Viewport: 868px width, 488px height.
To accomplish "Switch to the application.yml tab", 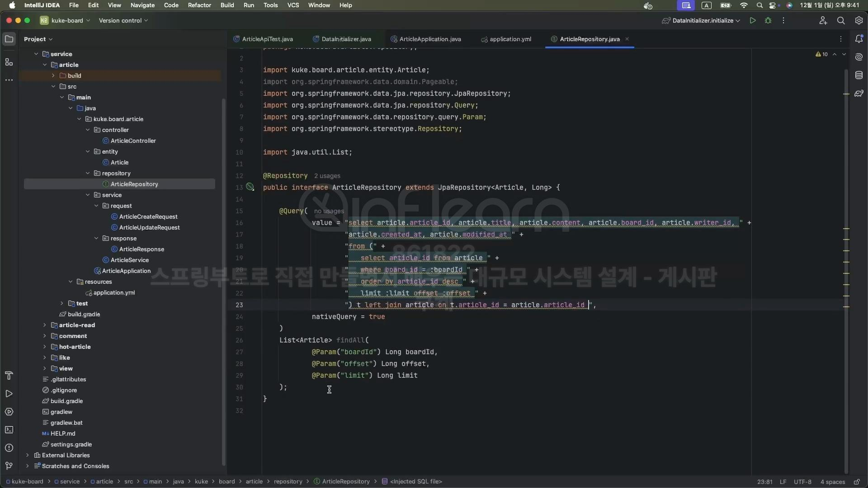I will 510,39.
